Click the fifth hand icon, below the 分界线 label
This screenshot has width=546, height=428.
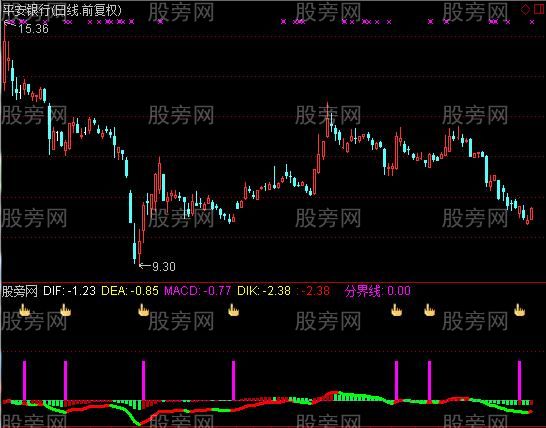tap(396, 310)
